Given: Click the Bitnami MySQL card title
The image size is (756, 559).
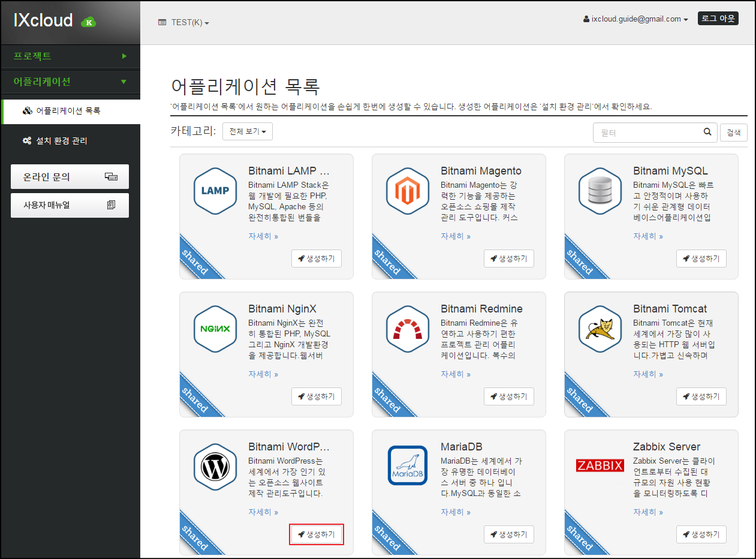Looking at the screenshot, I should [670, 171].
